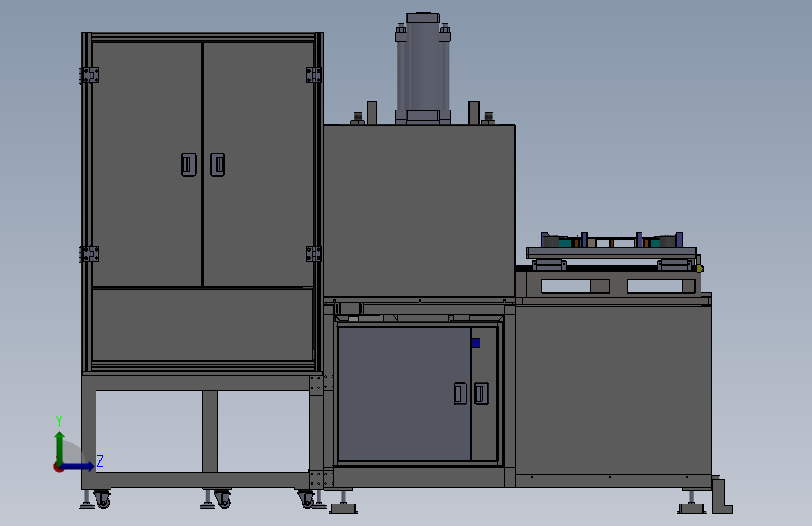Select the leftmost caster wheel
This screenshot has width=812, height=526.
(x=101, y=499)
